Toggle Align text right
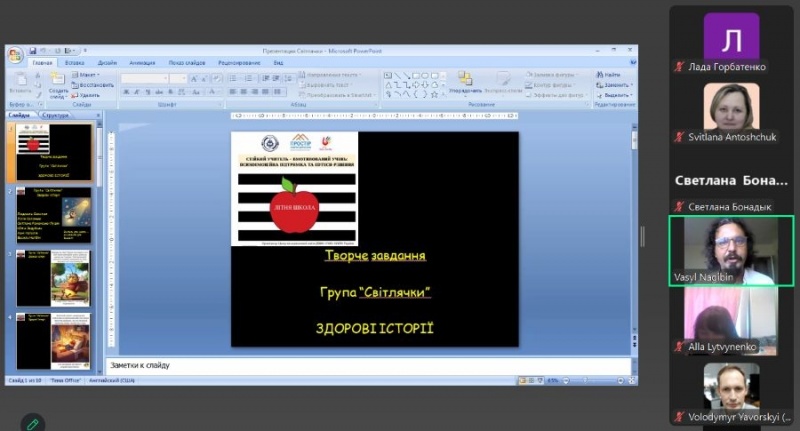The height and width of the screenshot is (431, 800). point(254,92)
